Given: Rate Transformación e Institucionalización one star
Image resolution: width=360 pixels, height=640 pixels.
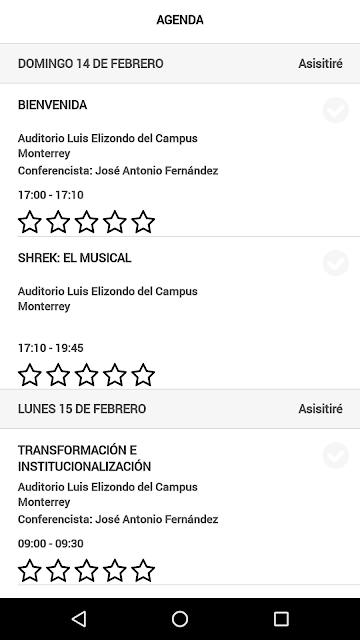Looking at the screenshot, I should click(30, 571).
